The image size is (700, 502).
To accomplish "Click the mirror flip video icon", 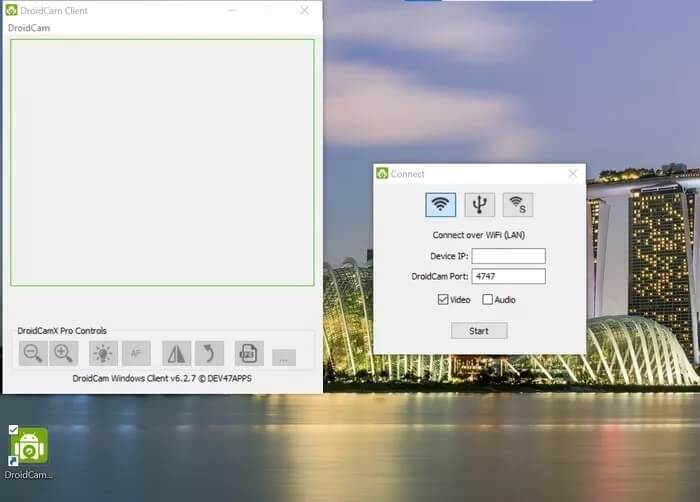I will point(176,353).
